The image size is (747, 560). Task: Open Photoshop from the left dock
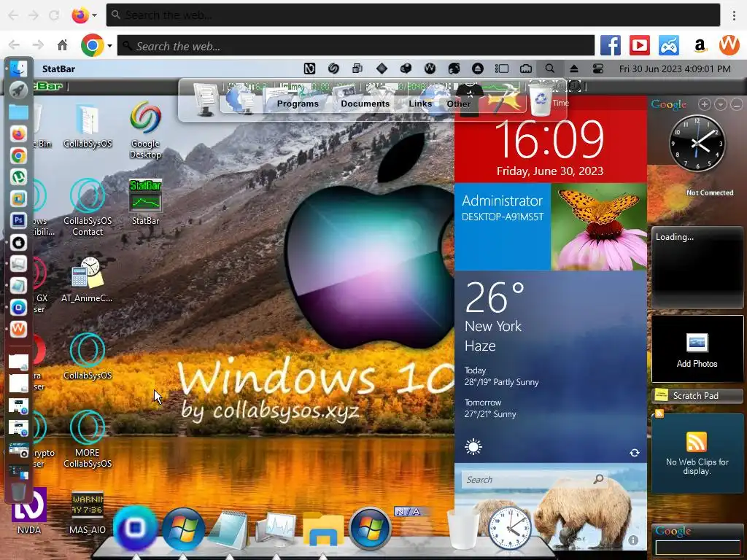coord(18,220)
